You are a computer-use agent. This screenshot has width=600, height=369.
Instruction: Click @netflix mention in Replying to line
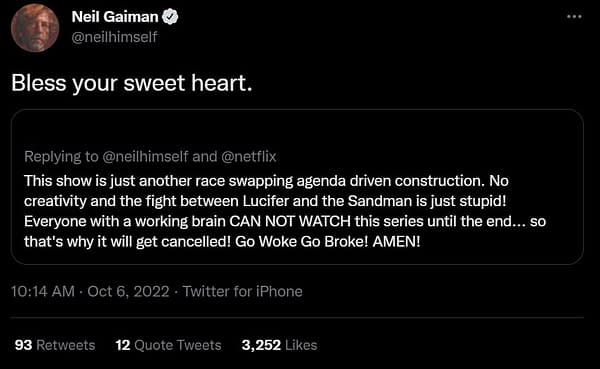249,157
